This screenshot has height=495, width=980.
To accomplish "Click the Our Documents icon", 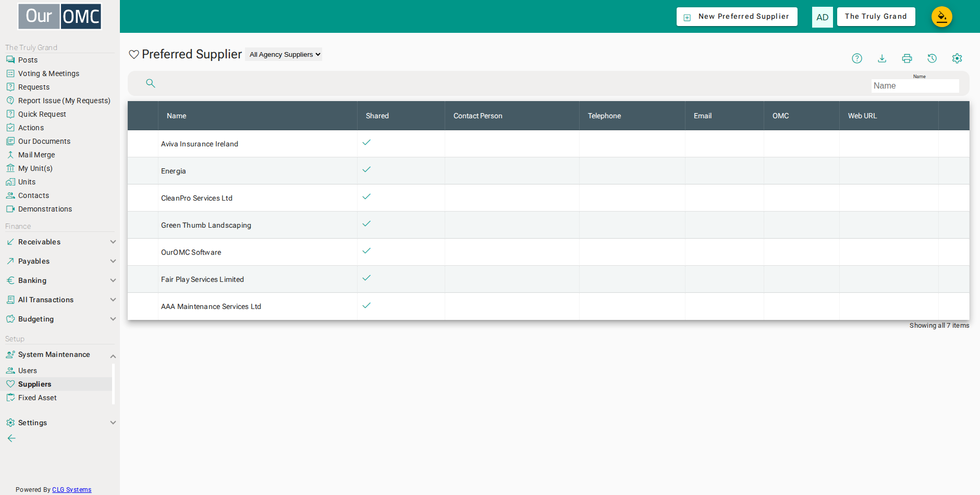I will 10,141.
